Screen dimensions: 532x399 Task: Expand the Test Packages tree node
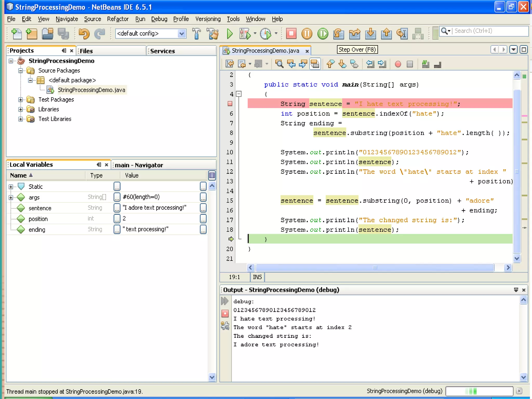21,99
